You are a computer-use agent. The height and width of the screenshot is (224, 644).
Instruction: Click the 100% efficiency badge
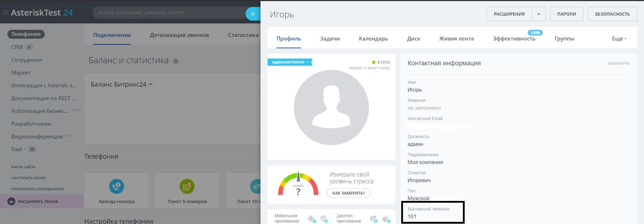point(535,33)
